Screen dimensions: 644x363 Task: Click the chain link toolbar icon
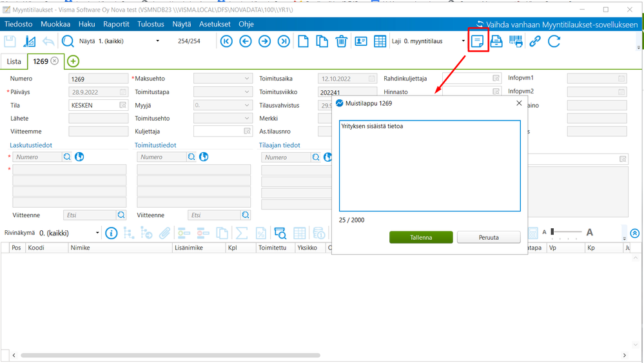pyautogui.click(x=535, y=41)
